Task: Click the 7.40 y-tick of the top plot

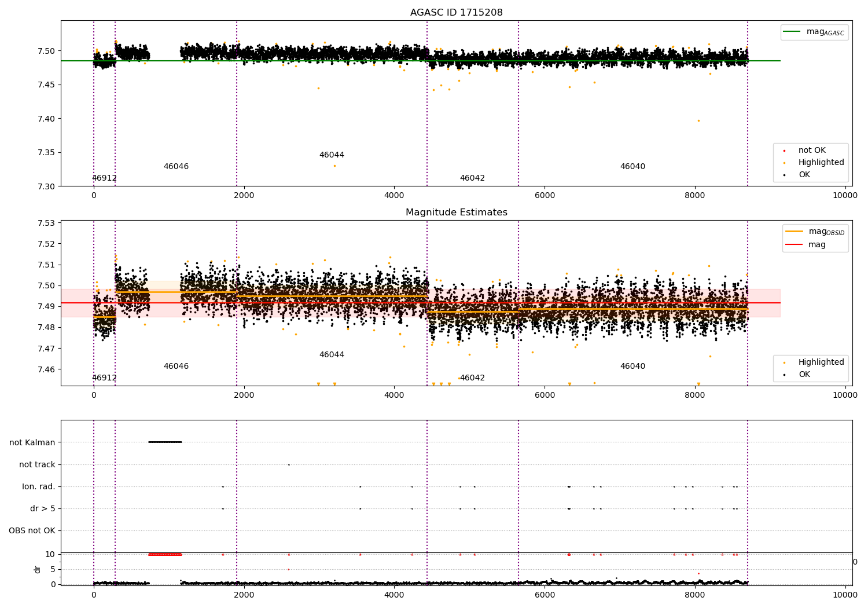Action: tap(47, 119)
